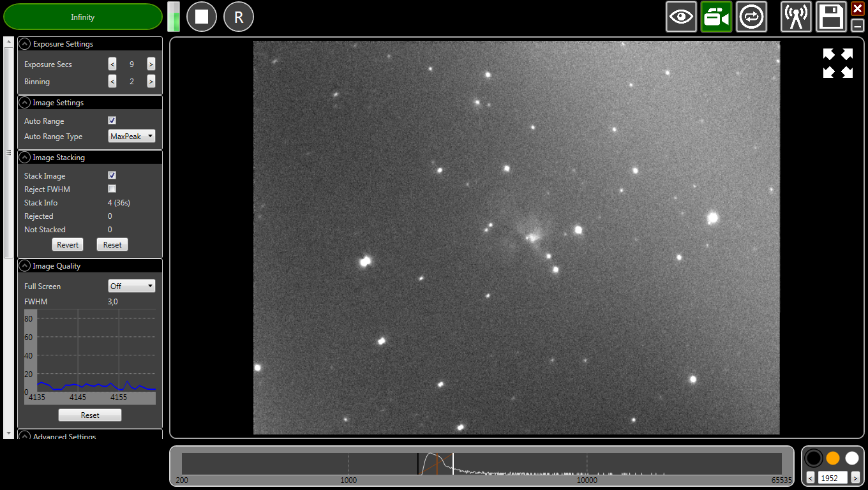Disable the Stack Image checkbox
This screenshot has height=490, width=868.
coord(112,175)
